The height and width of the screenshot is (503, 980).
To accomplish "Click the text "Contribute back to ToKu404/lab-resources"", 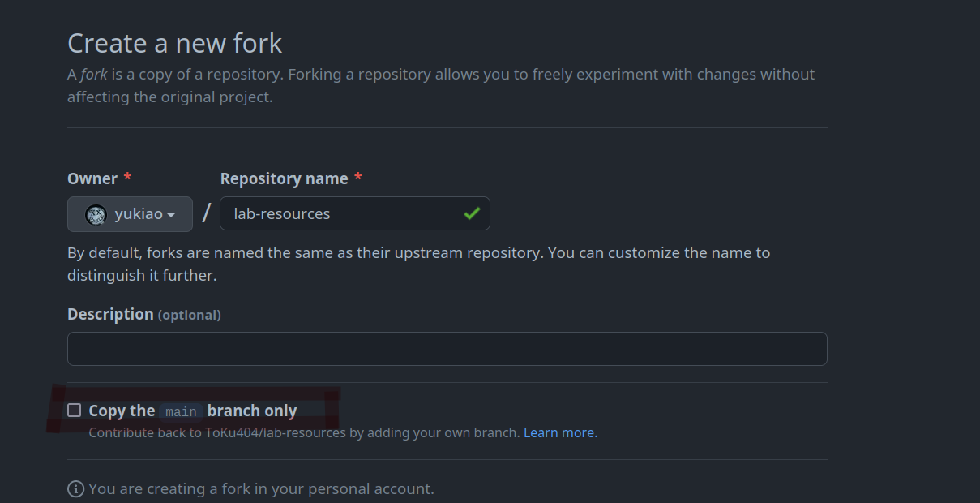I will click(x=217, y=433).
